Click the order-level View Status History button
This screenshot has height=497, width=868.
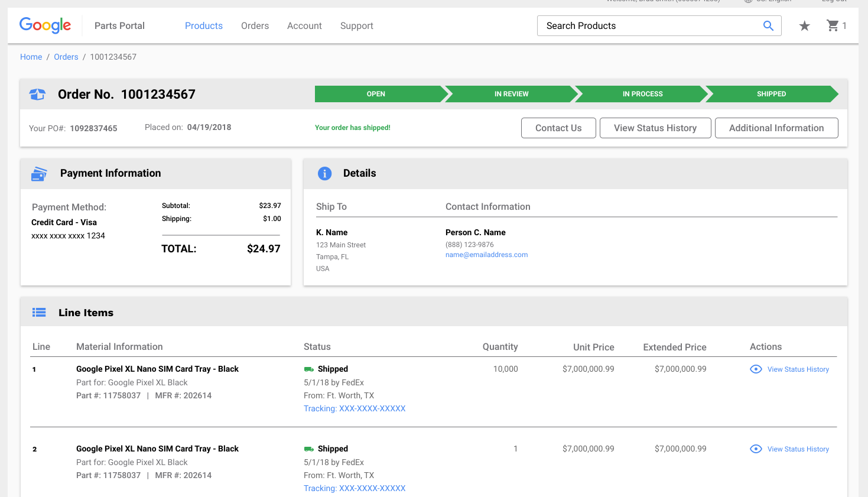tap(655, 128)
